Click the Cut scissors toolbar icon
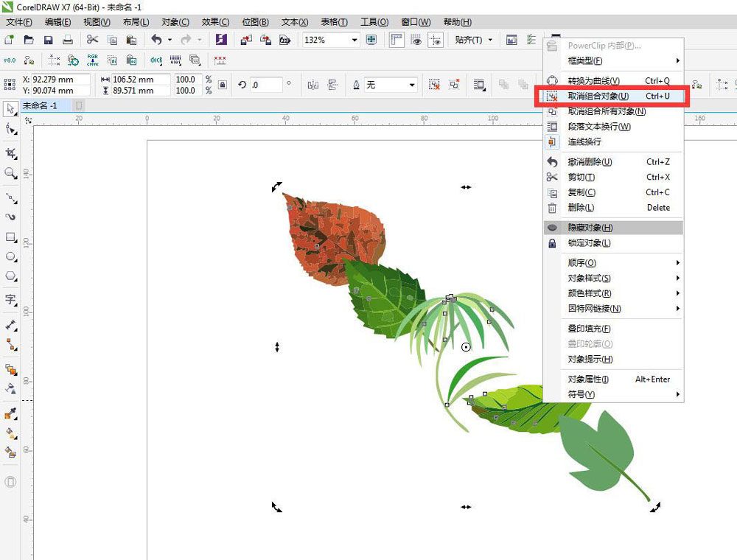 point(92,40)
